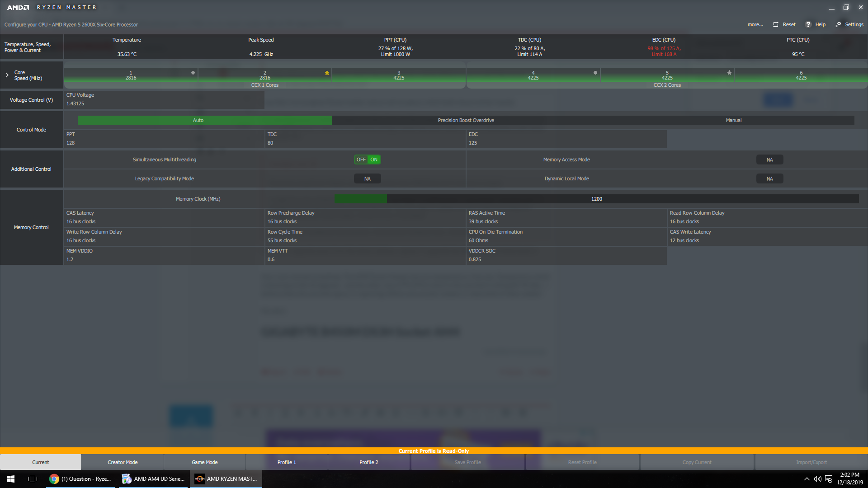The image size is (868, 488).
Task: Click the Reset icon in the top toolbar
Action: (776, 24)
